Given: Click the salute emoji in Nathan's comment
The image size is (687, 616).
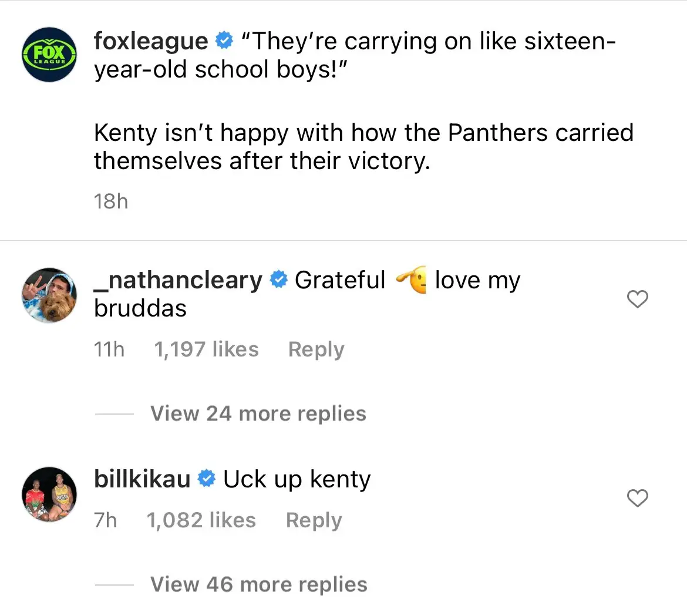Looking at the screenshot, I should 410,280.
